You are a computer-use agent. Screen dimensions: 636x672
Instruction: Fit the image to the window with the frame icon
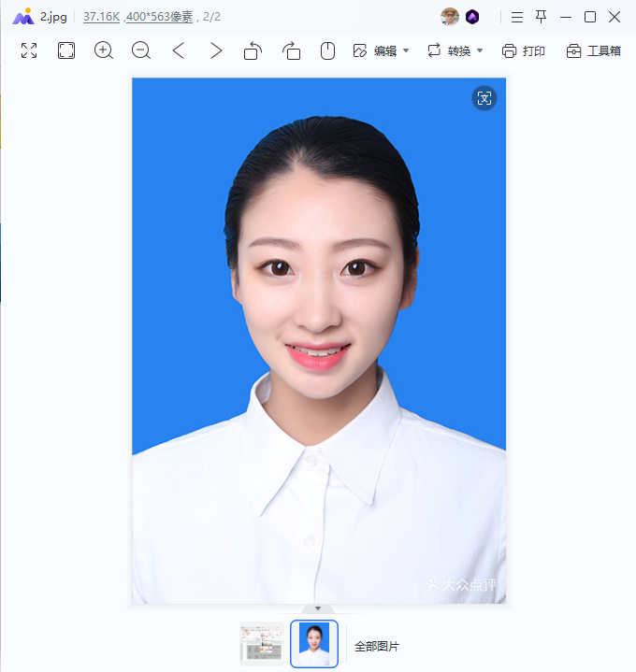[x=66, y=50]
